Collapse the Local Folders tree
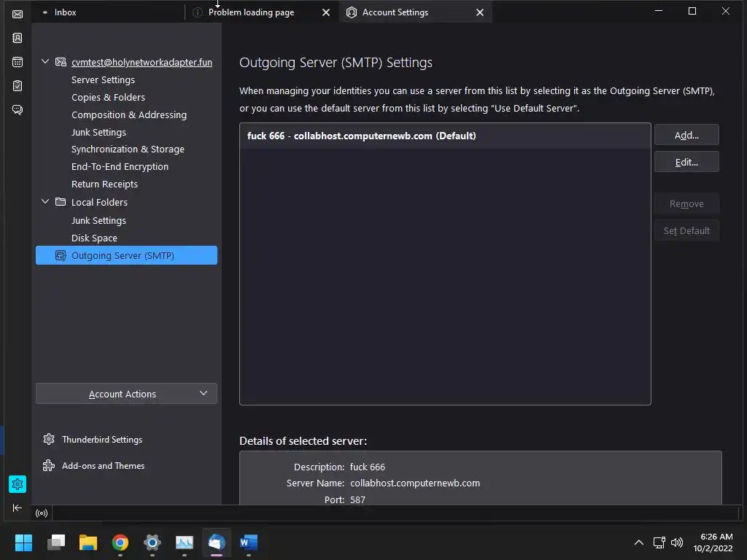This screenshot has height=560, width=747. point(45,201)
